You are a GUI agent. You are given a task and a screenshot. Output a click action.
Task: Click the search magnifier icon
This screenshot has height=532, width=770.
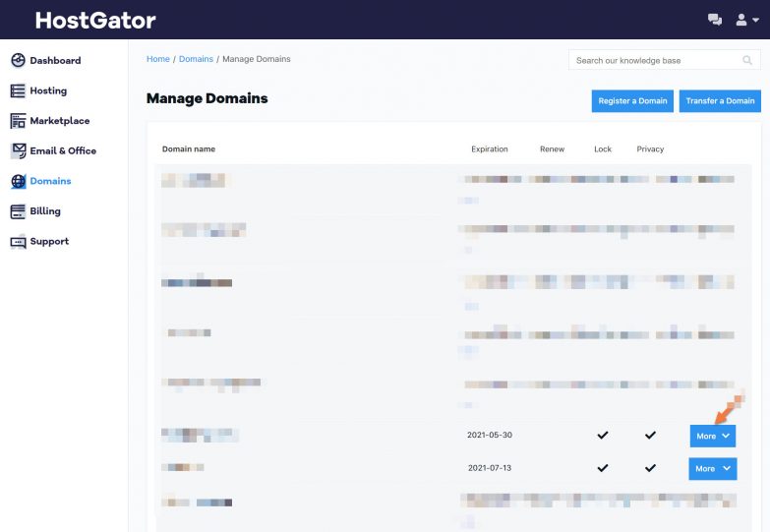point(747,61)
